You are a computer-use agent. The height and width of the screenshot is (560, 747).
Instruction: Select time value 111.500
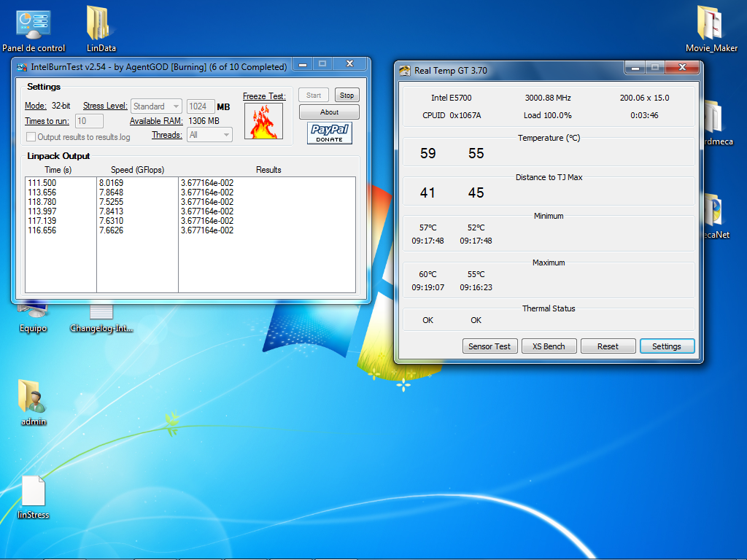point(42,183)
